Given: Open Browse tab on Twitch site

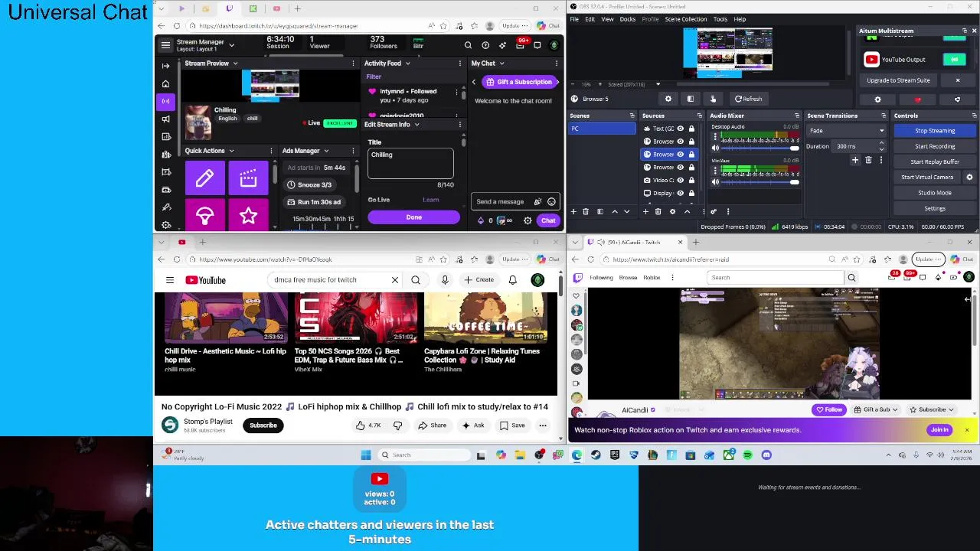Looking at the screenshot, I should (x=628, y=278).
